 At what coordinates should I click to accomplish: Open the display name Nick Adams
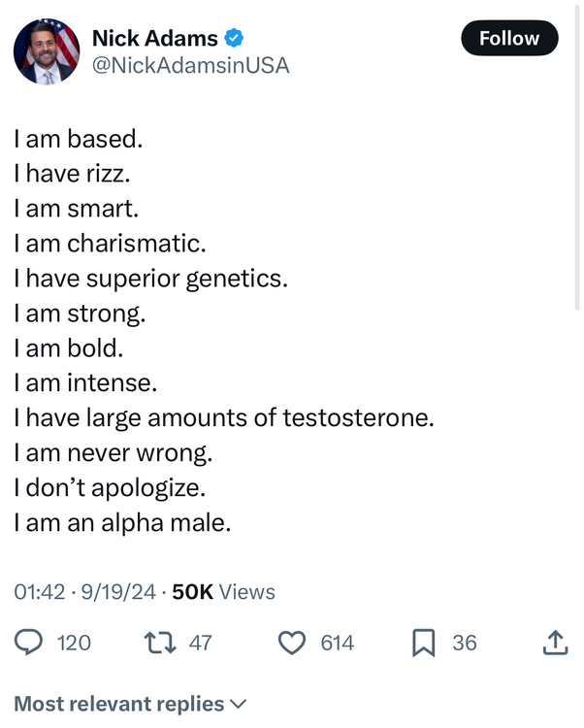pos(154,39)
